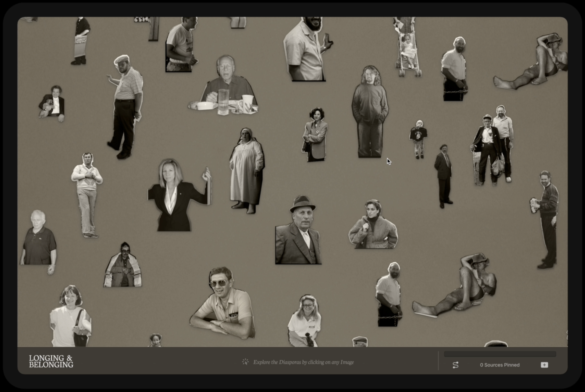
Task: Click the sparkle cursor icon beside Explore text
Action: (245, 362)
